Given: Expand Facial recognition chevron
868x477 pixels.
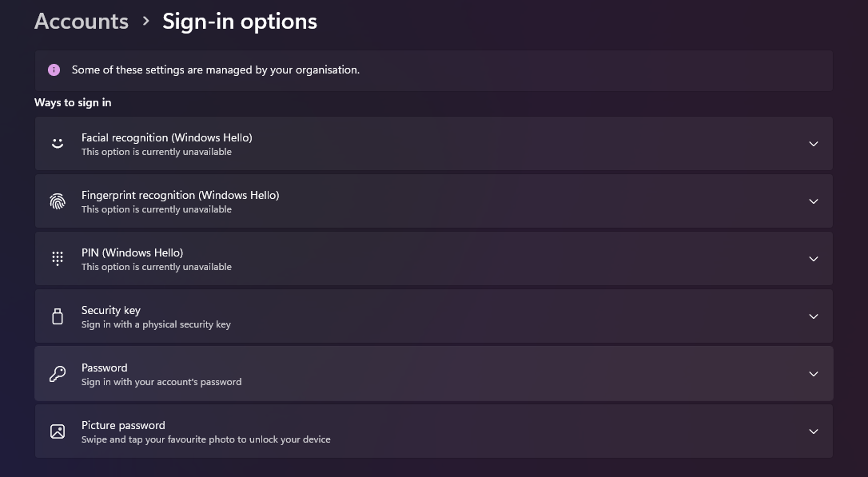Looking at the screenshot, I should [813, 144].
